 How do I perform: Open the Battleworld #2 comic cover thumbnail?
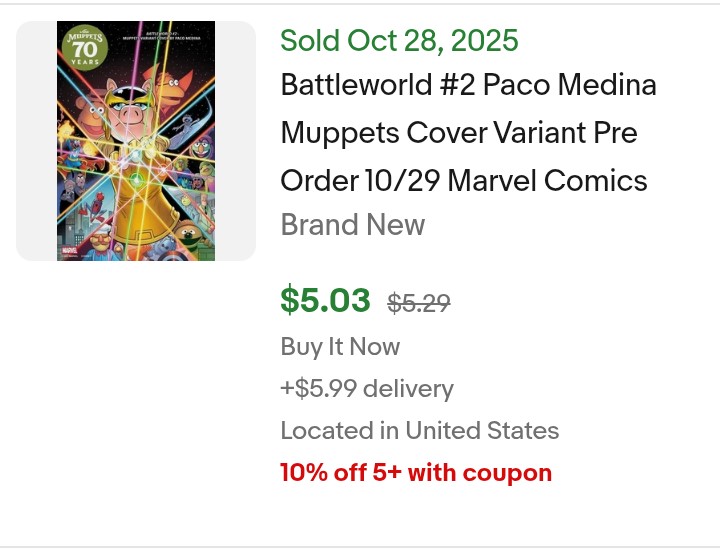[136, 141]
